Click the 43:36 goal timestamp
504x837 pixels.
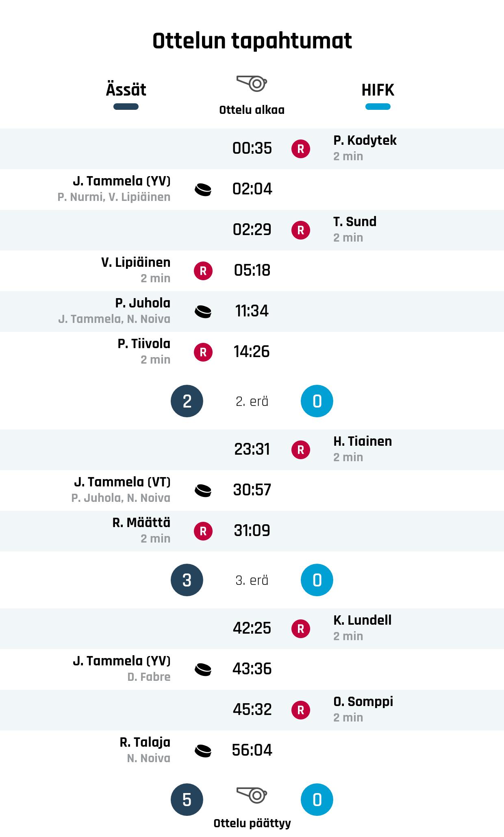[252, 669]
